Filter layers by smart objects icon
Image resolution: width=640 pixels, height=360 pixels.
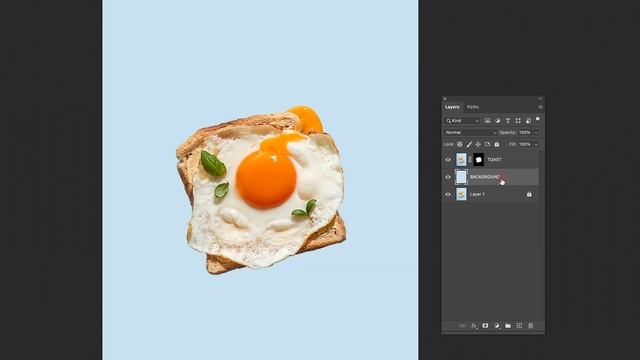(x=528, y=121)
